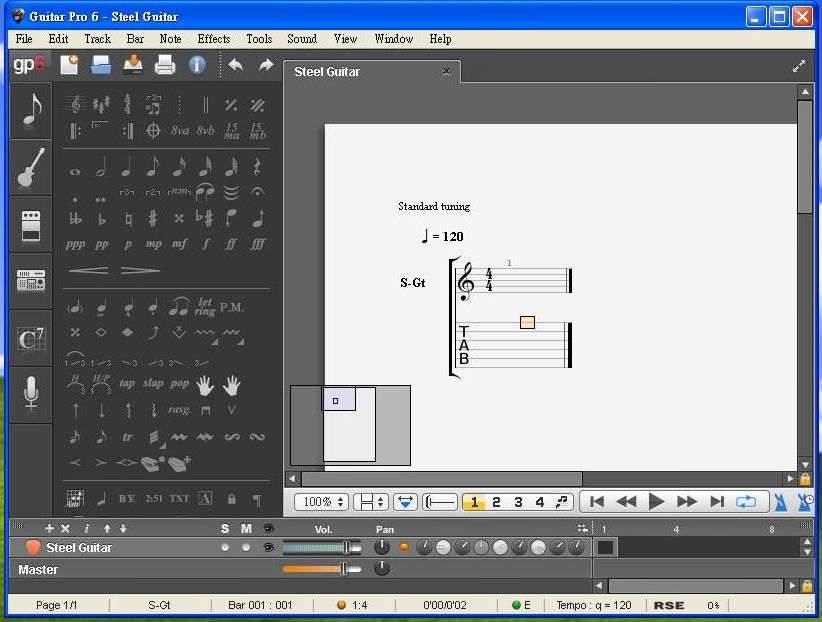Toggle Mute on Steel Guitar track

point(246,548)
